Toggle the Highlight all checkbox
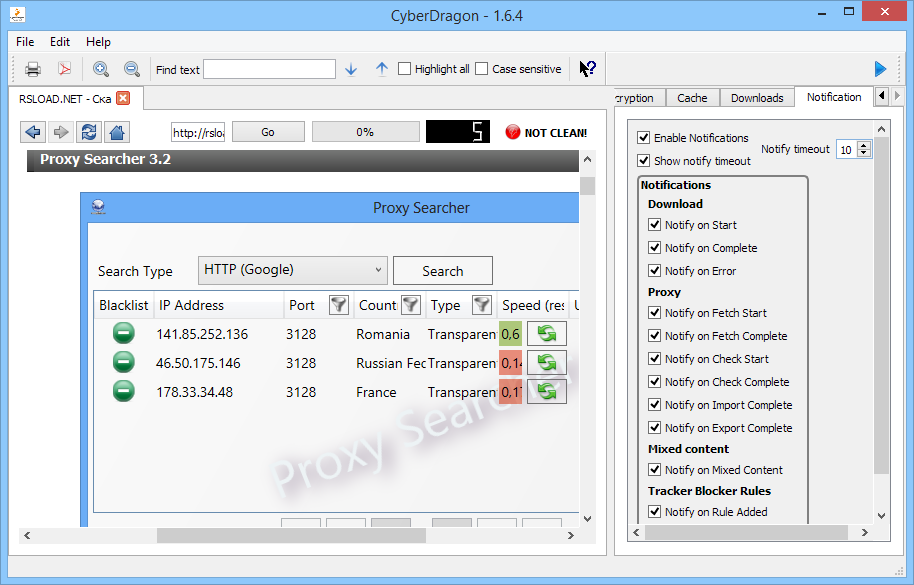 [x=405, y=69]
